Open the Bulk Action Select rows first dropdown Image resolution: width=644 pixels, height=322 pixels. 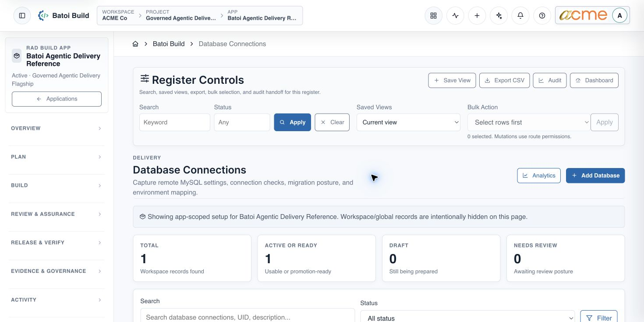click(529, 122)
